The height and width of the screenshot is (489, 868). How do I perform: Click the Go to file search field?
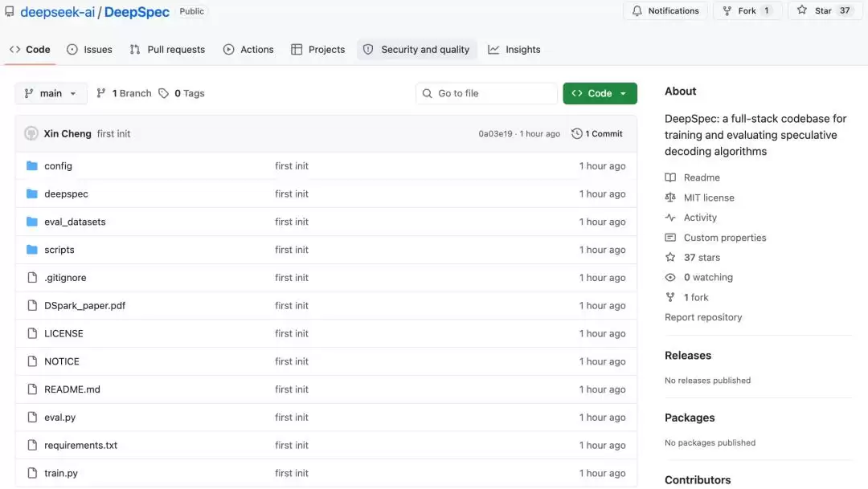[x=486, y=93]
